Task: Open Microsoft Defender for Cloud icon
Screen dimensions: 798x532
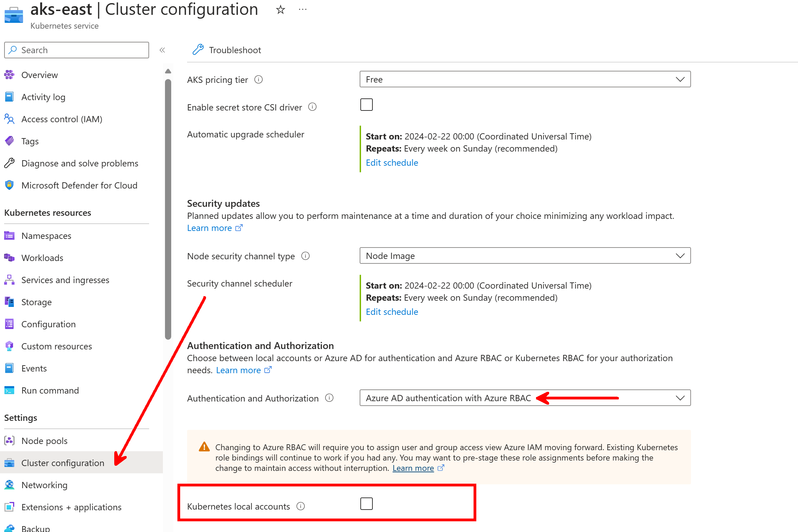Action: tap(9, 185)
